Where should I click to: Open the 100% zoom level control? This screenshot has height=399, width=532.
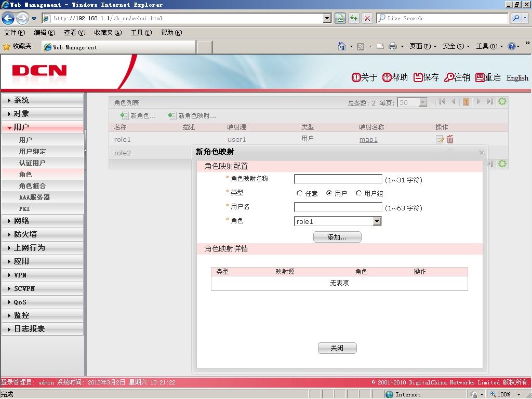coord(505,394)
